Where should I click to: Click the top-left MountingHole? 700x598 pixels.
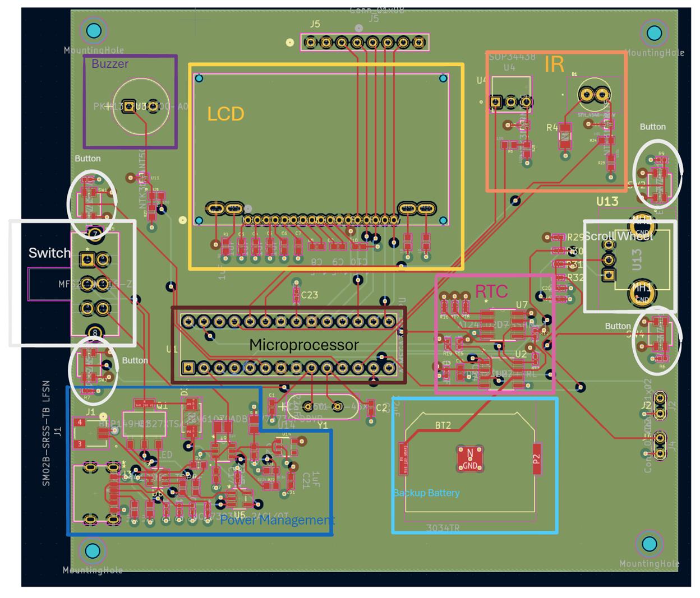[94, 32]
